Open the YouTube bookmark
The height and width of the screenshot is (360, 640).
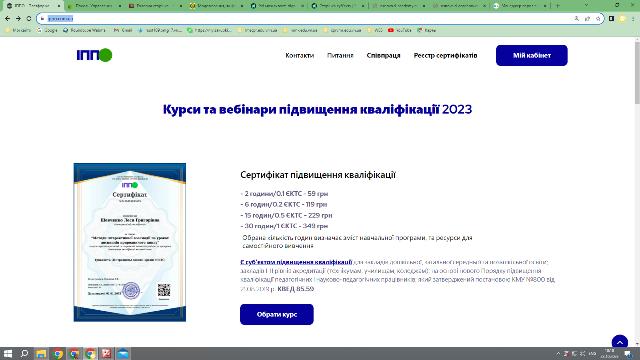(x=399, y=30)
